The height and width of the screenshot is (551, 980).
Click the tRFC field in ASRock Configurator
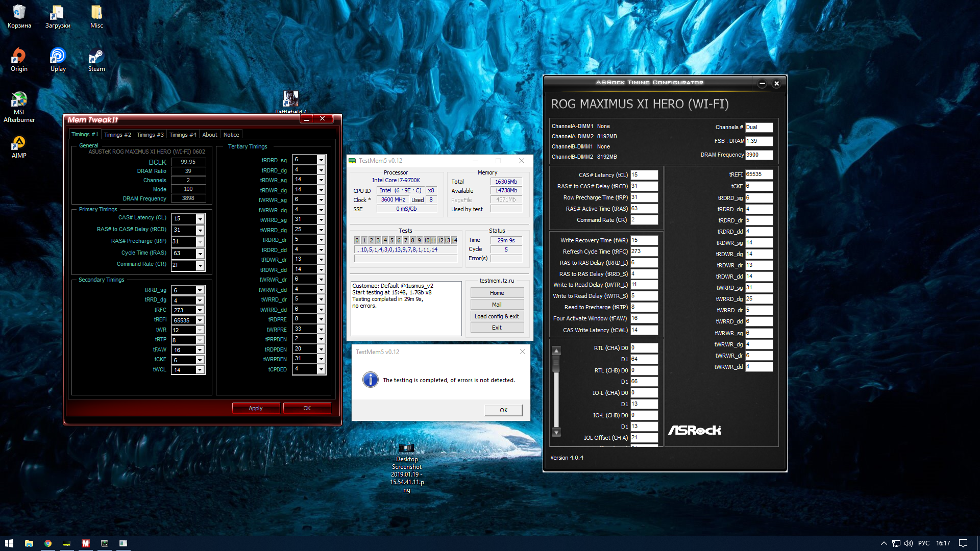(x=644, y=252)
